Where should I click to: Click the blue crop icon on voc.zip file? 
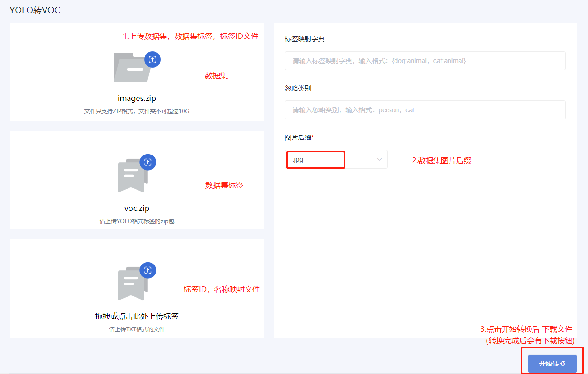tap(148, 162)
